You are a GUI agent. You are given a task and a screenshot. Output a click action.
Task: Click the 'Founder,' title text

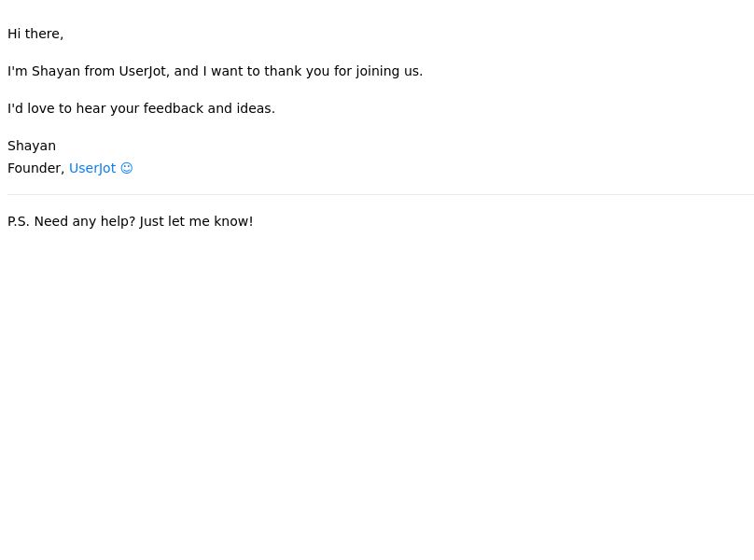click(x=36, y=168)
